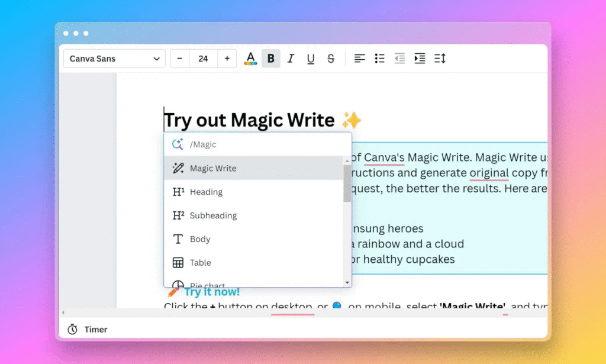Toggle underline text formatting
The width and height of the screenshot is (606, 364).
(x=311, y=59)
